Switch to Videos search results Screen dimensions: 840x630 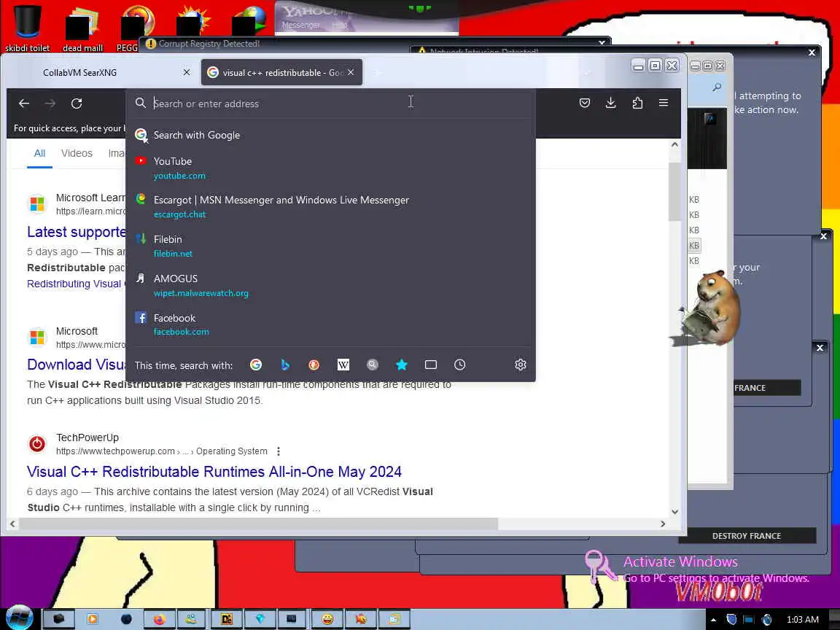(x=77, y=153)
